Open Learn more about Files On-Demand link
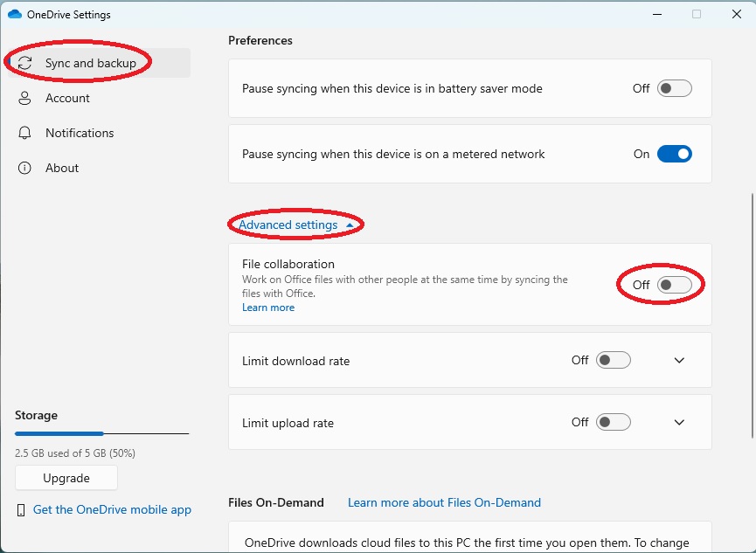The image size is (756, 553). coord(444,502)
